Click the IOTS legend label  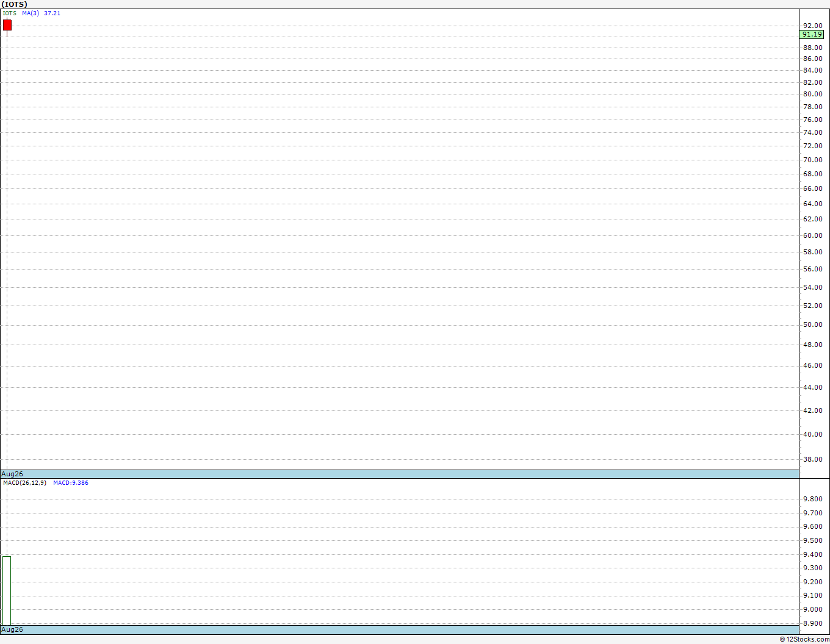tap(10, 13)
